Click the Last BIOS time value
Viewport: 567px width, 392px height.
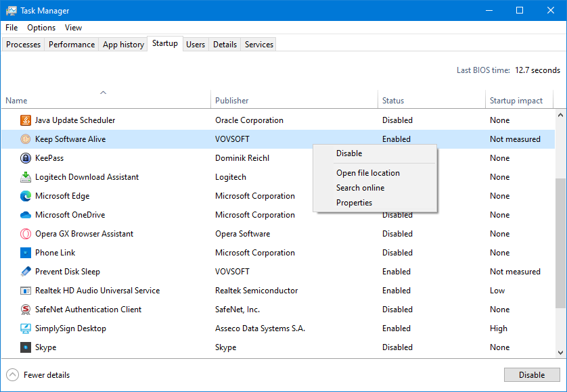click(x=537, y=70)
